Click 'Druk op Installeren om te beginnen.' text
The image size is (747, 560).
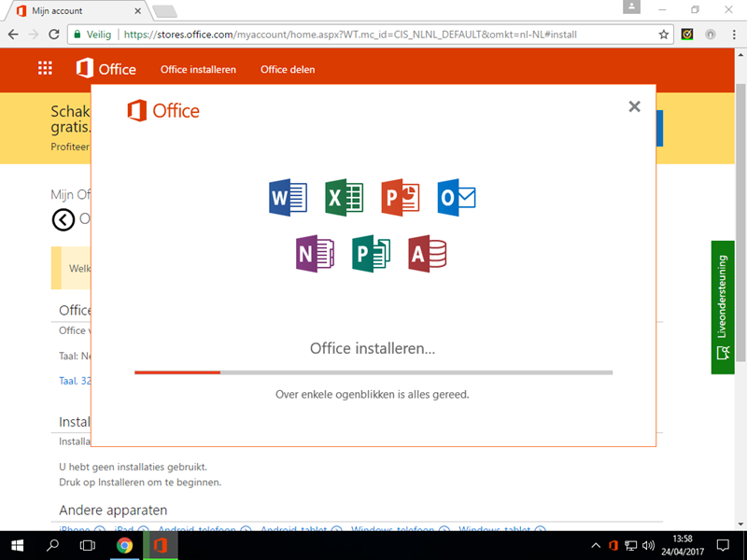click(x=140, y=482)
